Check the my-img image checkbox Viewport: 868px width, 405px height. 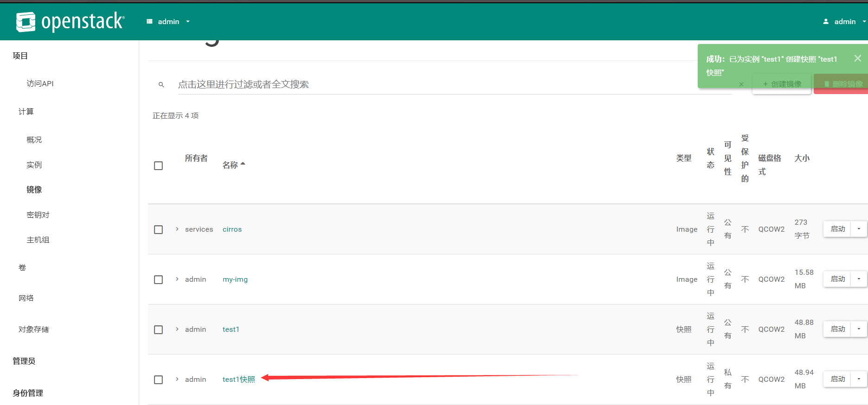point(158,280)
